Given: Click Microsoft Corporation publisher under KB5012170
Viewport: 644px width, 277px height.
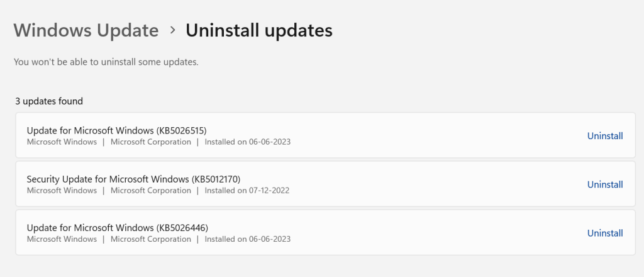Looking at the screenshot, I should [x=151, y=191].
